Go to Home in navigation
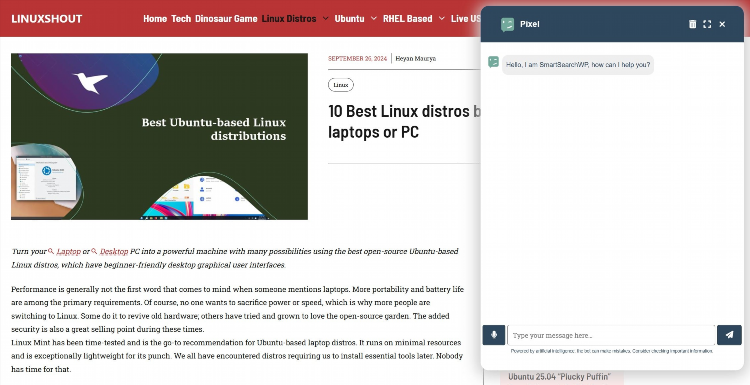Viewport: 750px width, 385px height. 155,19
